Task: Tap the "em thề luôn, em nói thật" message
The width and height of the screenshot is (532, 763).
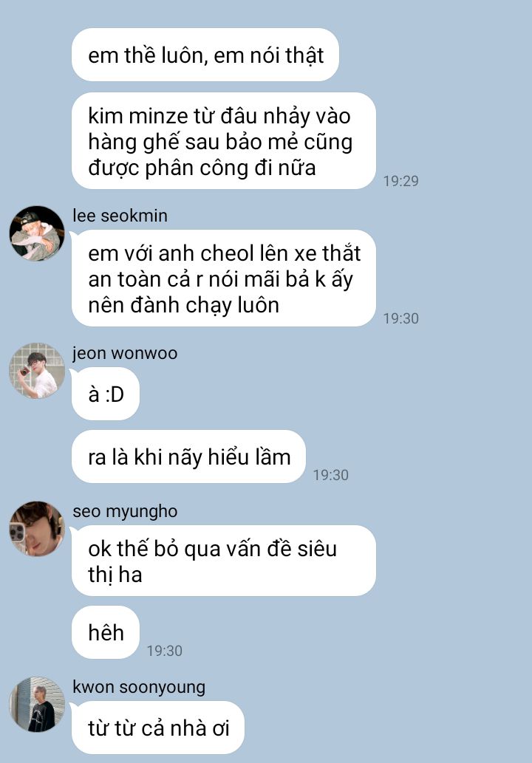Action: 205,55
